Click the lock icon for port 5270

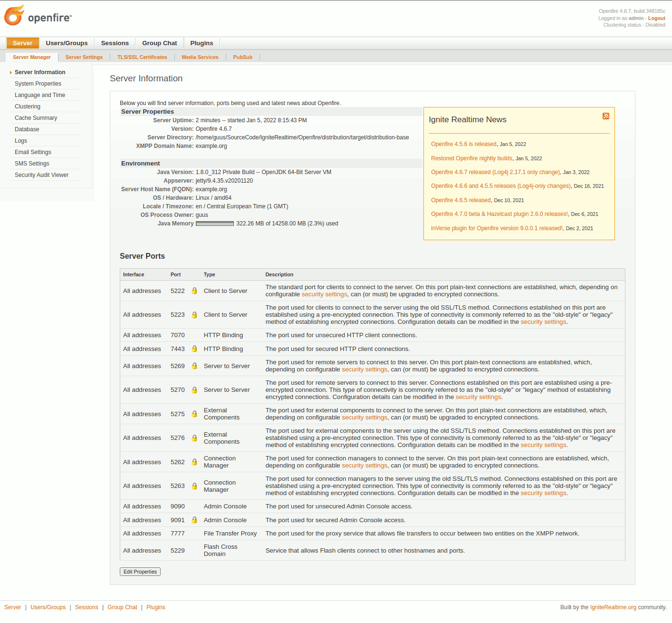point(194,390)
